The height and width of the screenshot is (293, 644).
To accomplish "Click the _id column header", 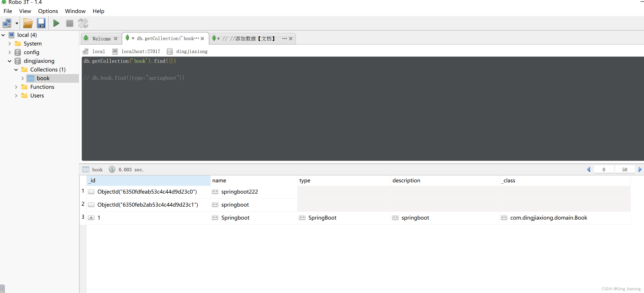I will [x=149, y=181].
